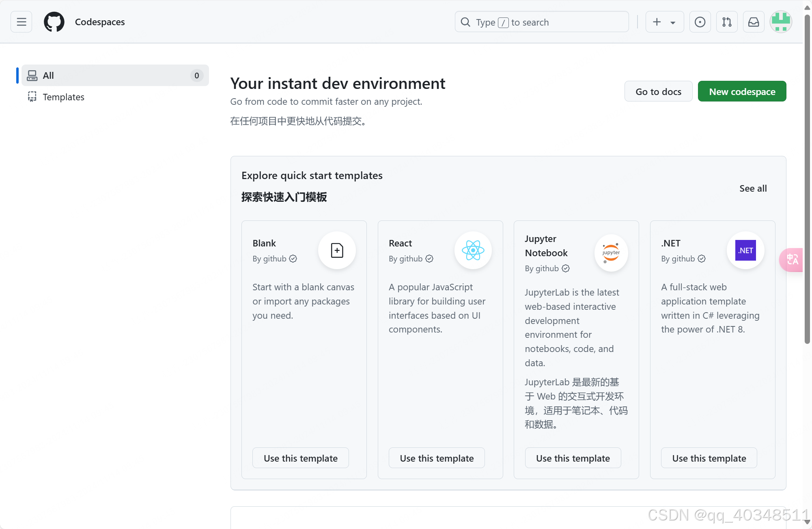The image size is (812, 529).
Task: Click By github author on Jupyter card
Action: pyautogui.click(x=542, y=268)
